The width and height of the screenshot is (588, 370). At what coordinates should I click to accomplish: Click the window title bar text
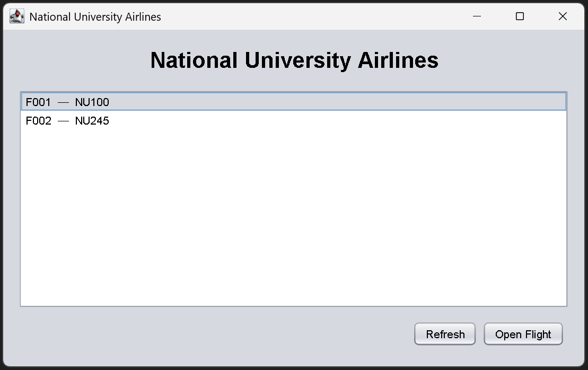point(95,16)
